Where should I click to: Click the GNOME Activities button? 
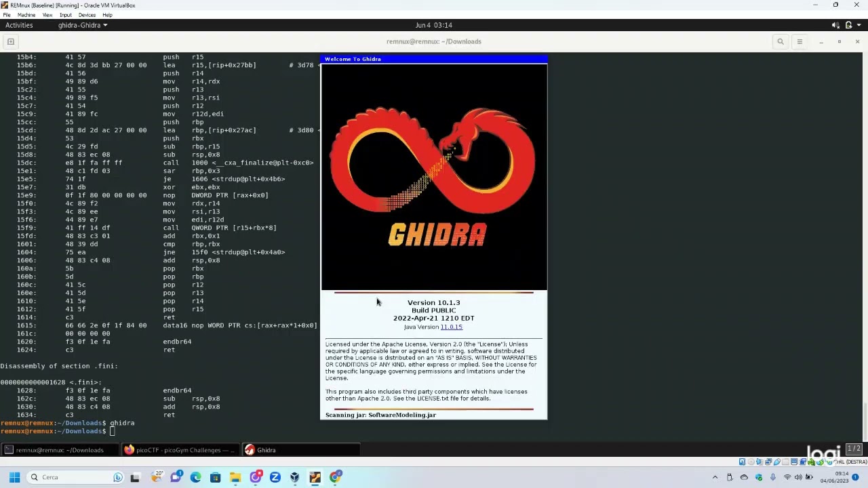click(x=19, y=25)
